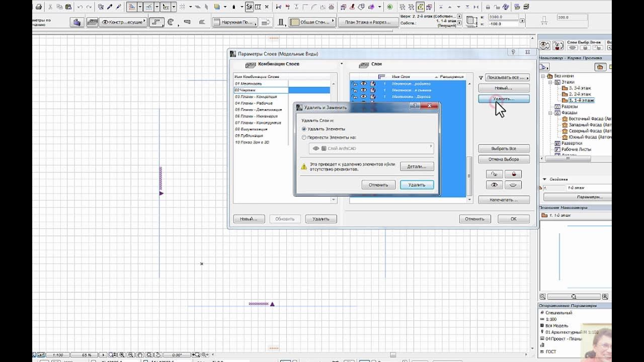Click the help question mark in delete dialog

[x=415, y=106]
